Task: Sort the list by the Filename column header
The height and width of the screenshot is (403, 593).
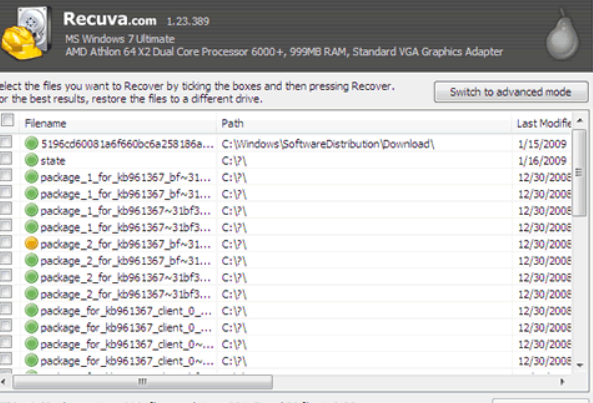Action: [x=118, y=123]
